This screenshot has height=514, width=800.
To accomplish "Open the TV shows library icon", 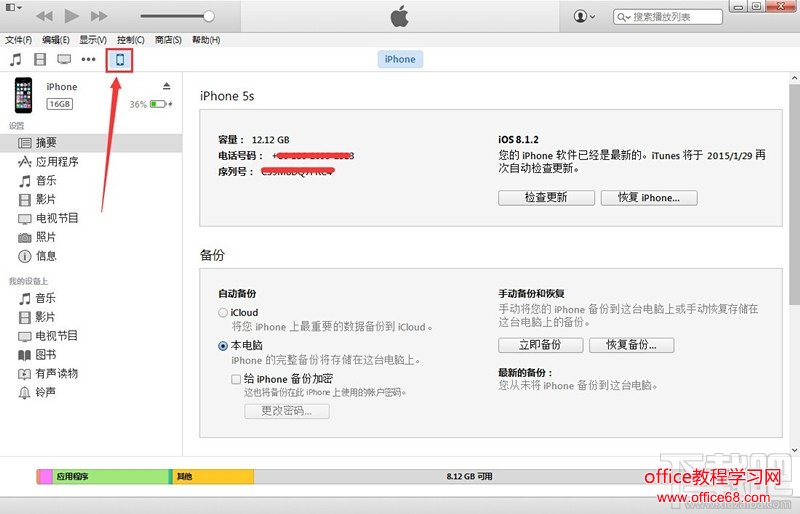I will 64,60.
